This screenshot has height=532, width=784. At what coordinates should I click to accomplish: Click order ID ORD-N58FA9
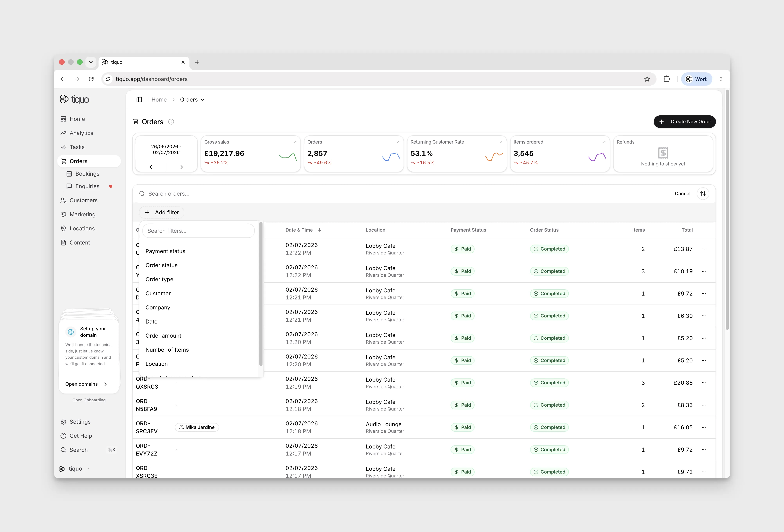[146, 405]
